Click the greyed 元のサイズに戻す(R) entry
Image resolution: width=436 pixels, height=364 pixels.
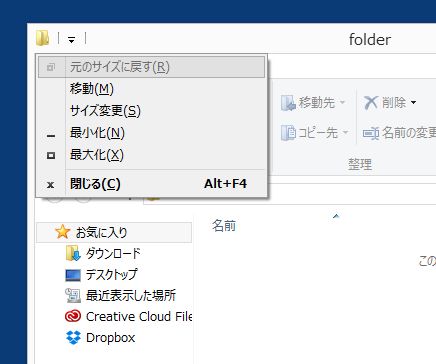click(x=152, y=67)
